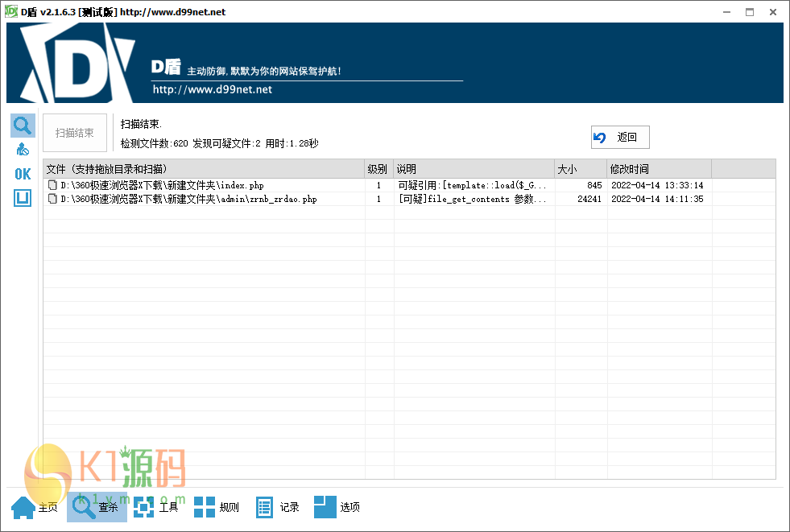Click the user block icon in left sidebar
Screen dimensions: 790x532
tap(23, 149)
